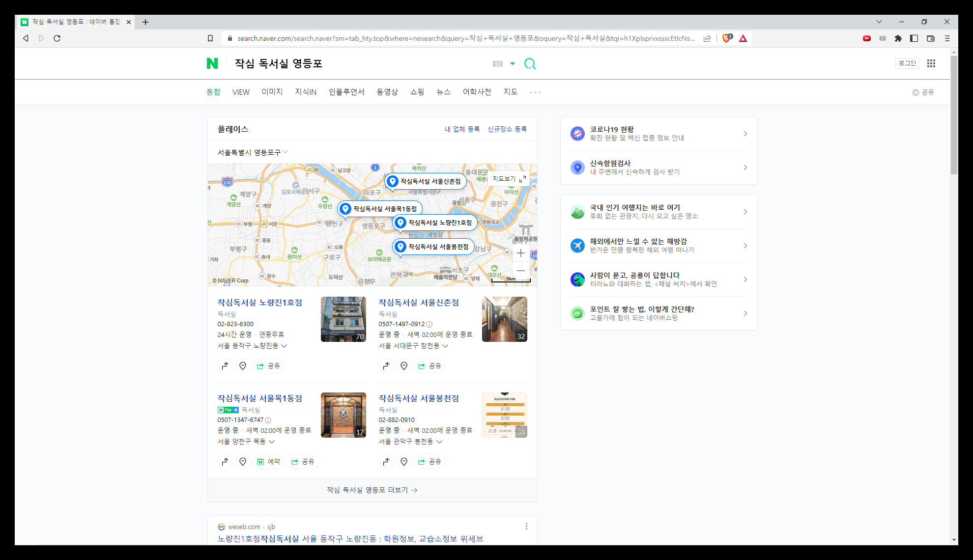Image resolution: width=973 pixels, height=560 pixels.
Task: Open the 서울신촌점 photo thumbnail
Action: [505, 319]
